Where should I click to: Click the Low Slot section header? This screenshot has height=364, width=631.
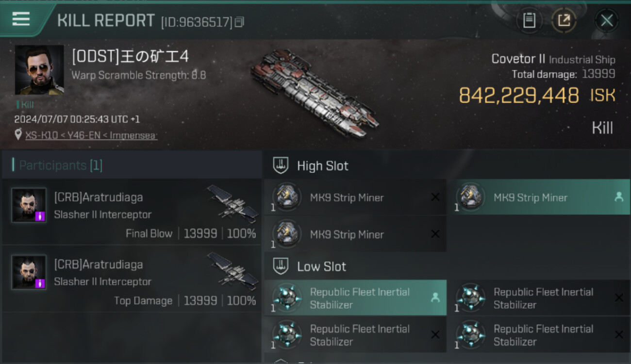point(321,266)
